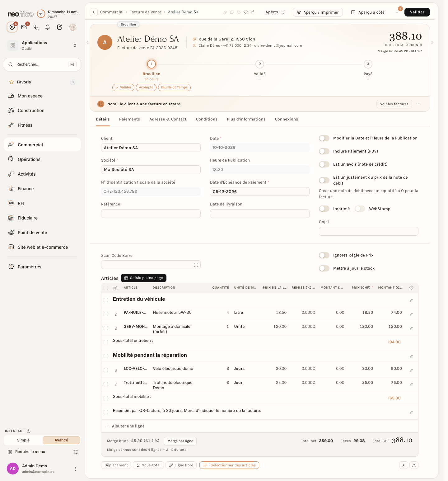Click the Référence input field
This screenshot has width=448, height=481.
pyautogui.click(x=151, y=214)
